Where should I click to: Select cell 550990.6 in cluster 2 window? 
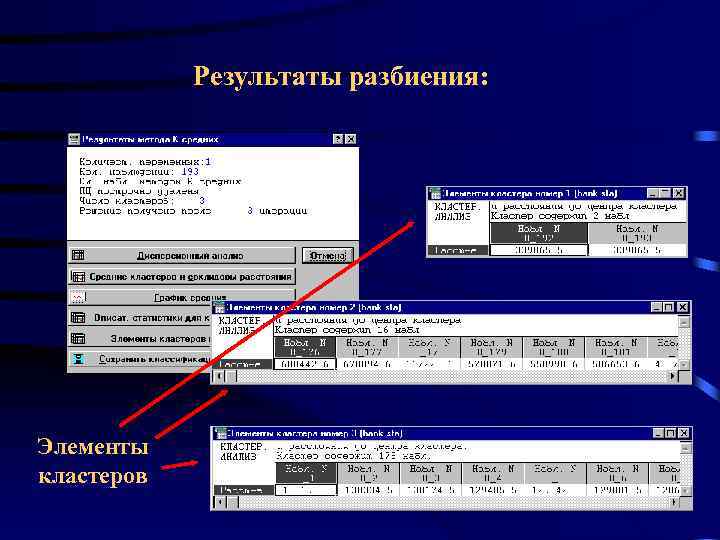[x=553, y=364]
